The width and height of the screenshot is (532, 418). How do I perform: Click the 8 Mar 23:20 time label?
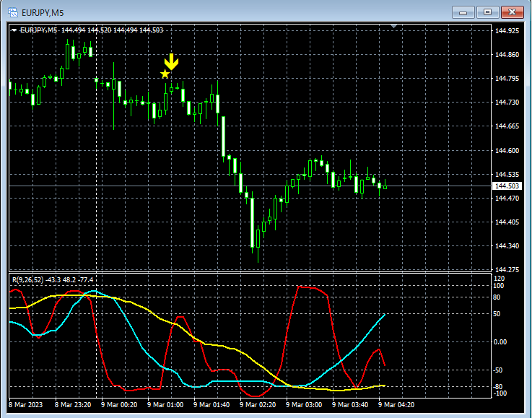click(73, 405)
